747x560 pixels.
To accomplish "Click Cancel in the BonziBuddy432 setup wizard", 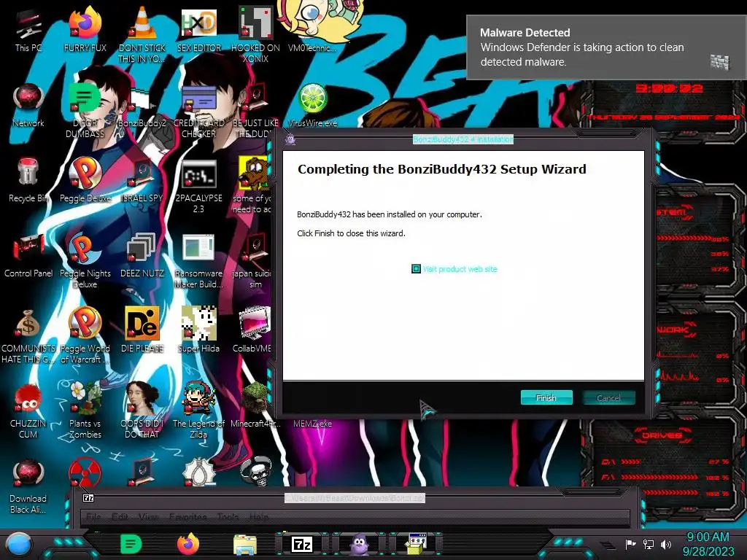I will 608,397.
